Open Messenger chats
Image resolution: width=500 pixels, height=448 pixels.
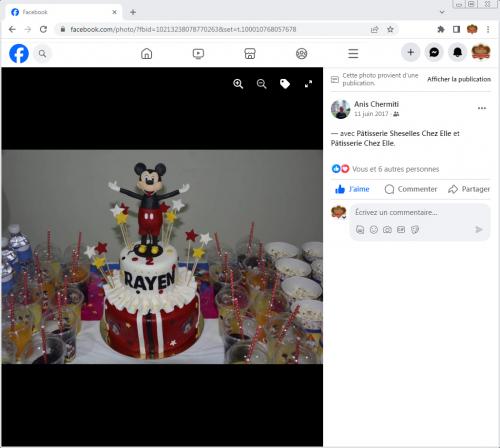[x=434, y=52]
